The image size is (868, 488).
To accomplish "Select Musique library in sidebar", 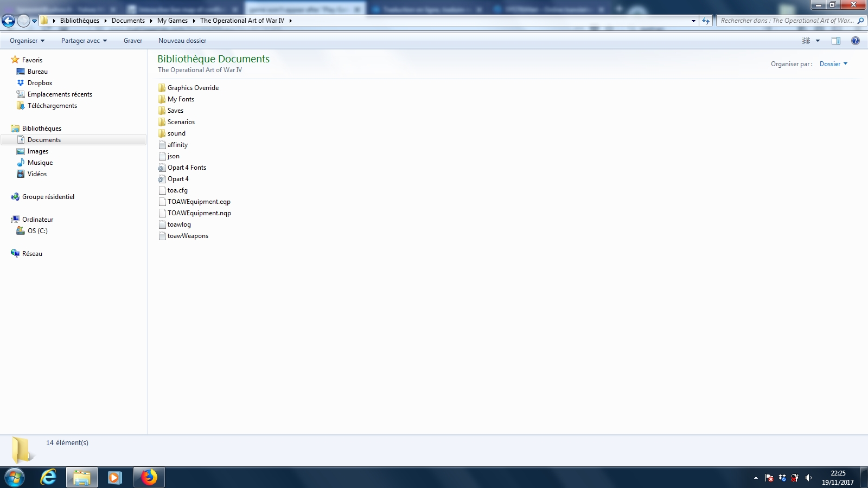I will pyautogui.click(x=40, y=163).
